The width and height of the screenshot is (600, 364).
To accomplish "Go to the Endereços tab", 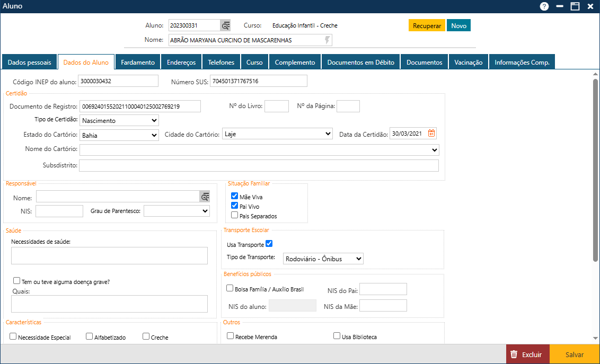I will (181, 63).
